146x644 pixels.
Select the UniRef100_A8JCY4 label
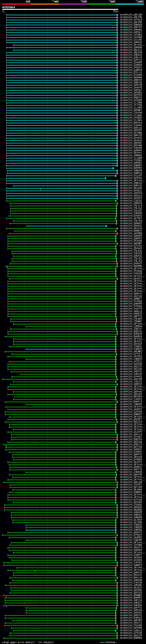131,228
